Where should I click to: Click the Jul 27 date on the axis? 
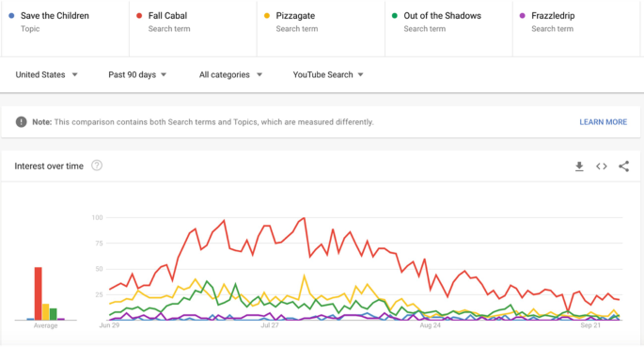point(270,325)
